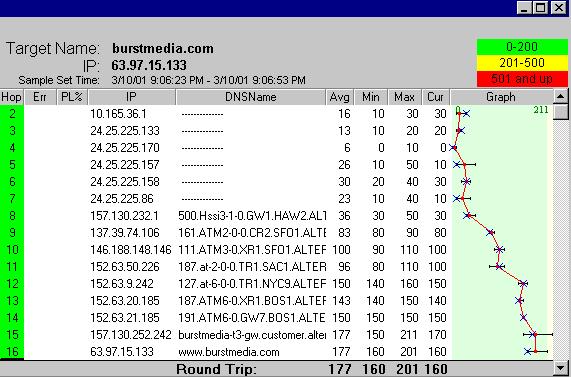Image resolution: width=571 pixels, height=377 pixels.
Task: Select IP address 137.39.74.106
Action: (125, 233)
